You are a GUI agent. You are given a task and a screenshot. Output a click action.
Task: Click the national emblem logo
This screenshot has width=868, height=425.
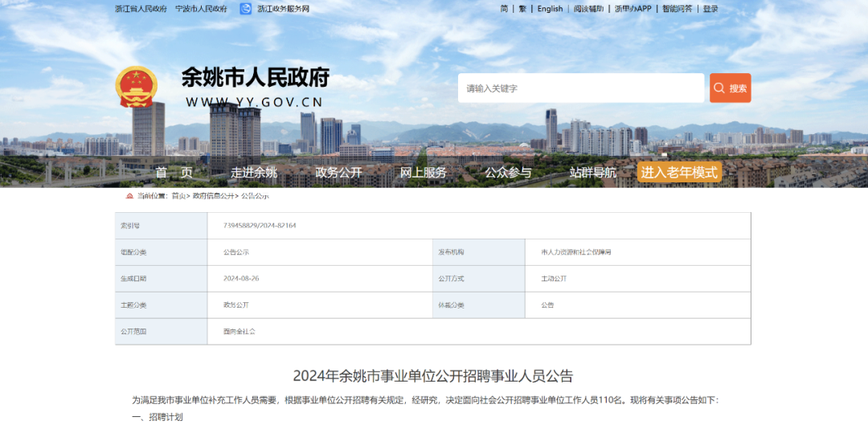(x=136, y=88)
